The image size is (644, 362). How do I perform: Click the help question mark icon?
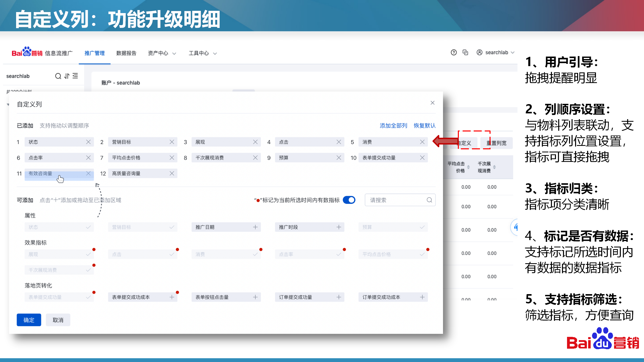tap(454, 53)
